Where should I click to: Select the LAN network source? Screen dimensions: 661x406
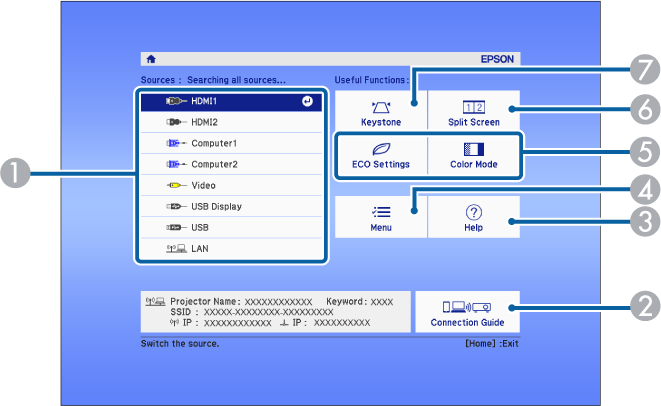[x=231, y=248]
